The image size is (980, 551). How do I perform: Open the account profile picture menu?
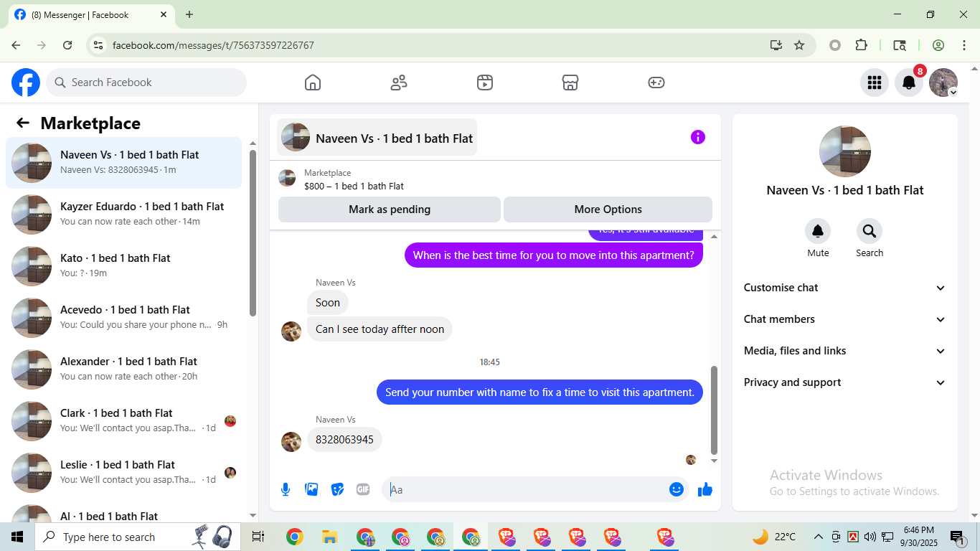point(943,83)
